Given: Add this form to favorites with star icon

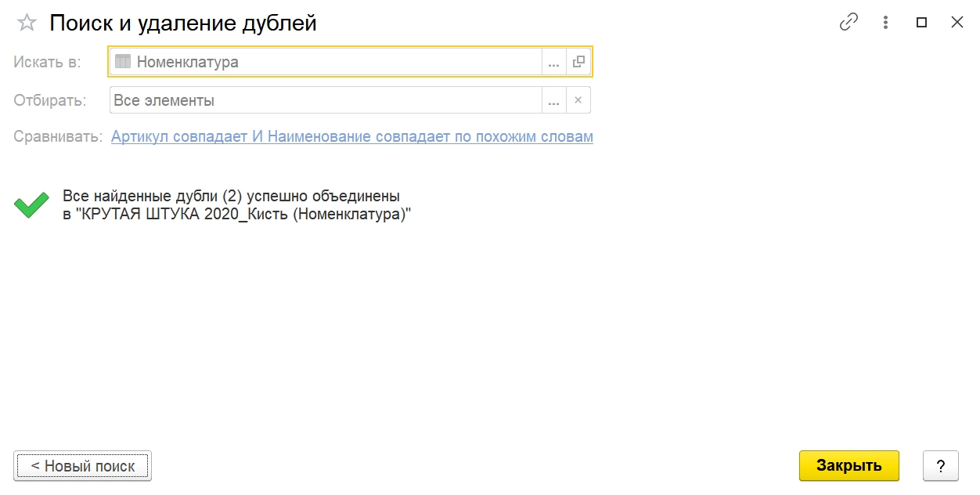Looking at the screenshot, I should [x=27, y=23].
